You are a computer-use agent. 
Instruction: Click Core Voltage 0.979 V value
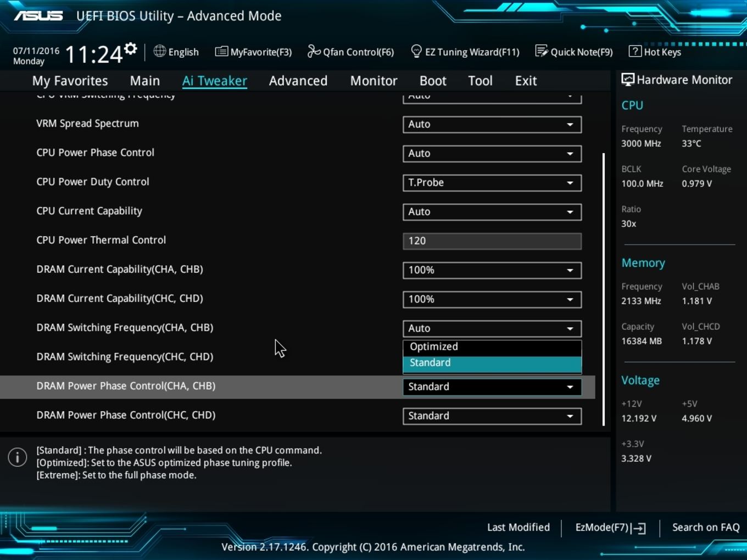tap(697, 183)
